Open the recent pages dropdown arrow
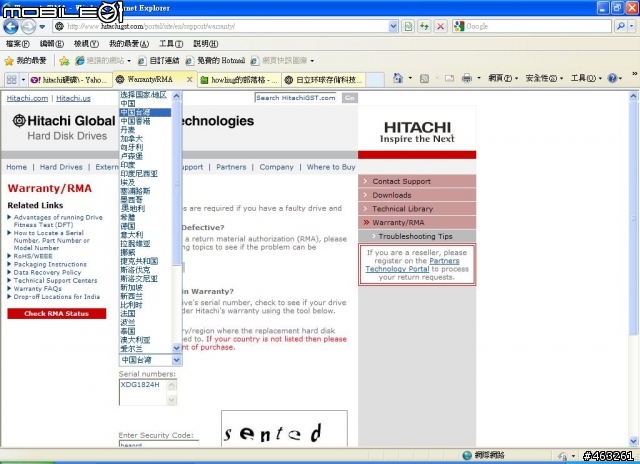640x464 pixels. pyautogui.click(x=42, y=27)
